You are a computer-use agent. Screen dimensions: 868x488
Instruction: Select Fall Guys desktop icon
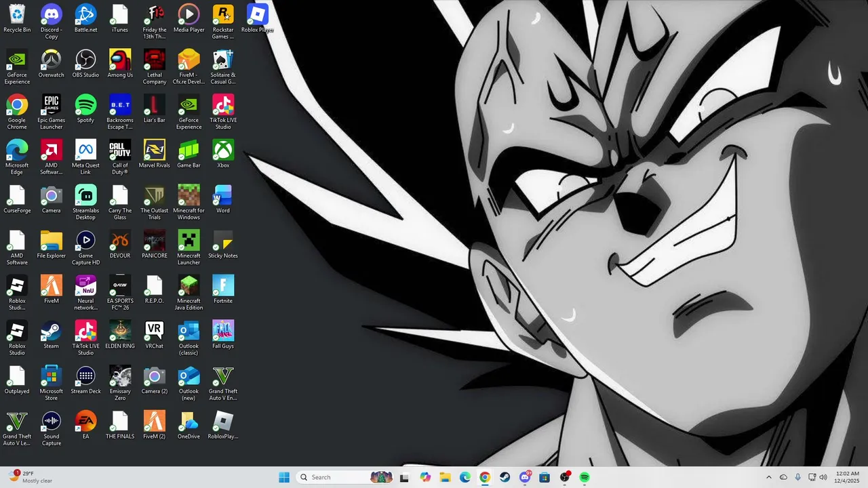coord(223,335)
